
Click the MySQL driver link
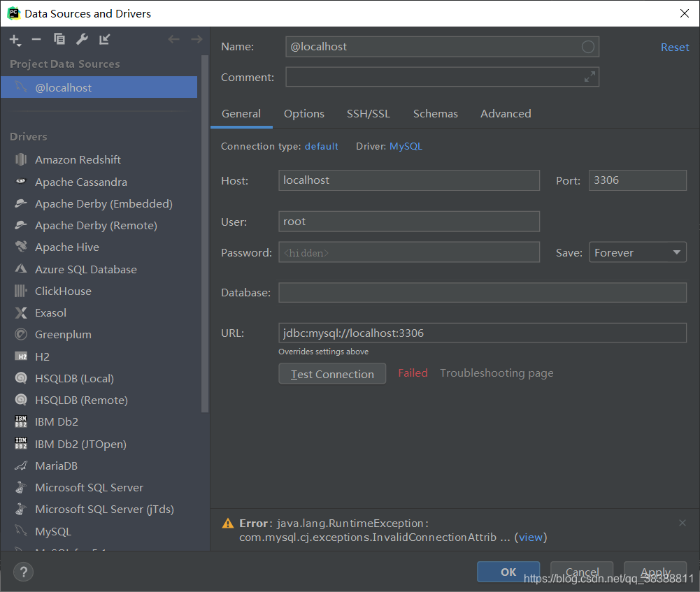tap(406, 146)
